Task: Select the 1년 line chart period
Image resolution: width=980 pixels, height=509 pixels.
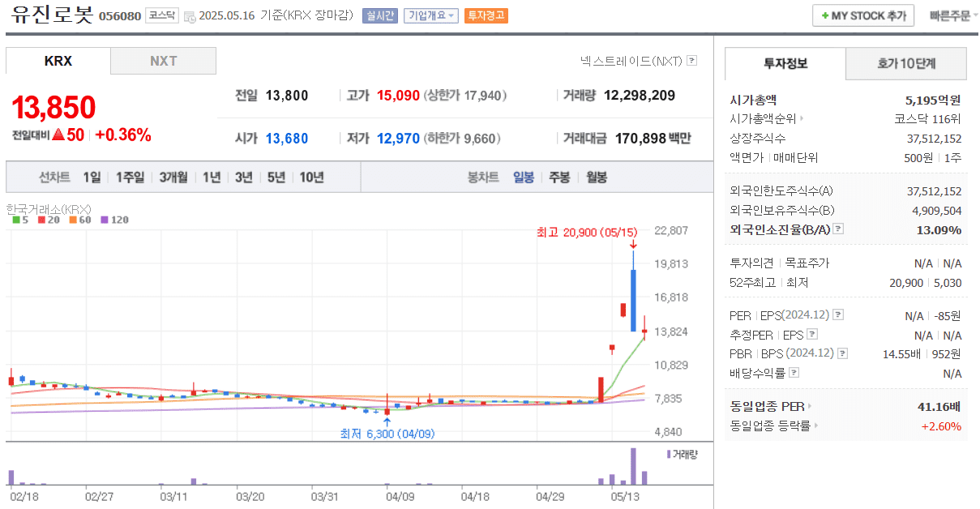Action: pos(212,178)
